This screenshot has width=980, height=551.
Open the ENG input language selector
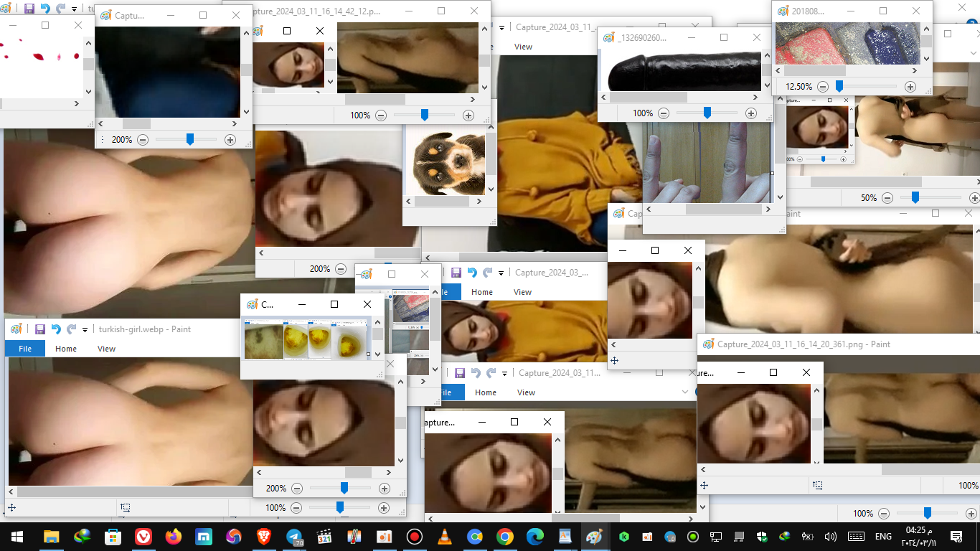coord(883,537)
